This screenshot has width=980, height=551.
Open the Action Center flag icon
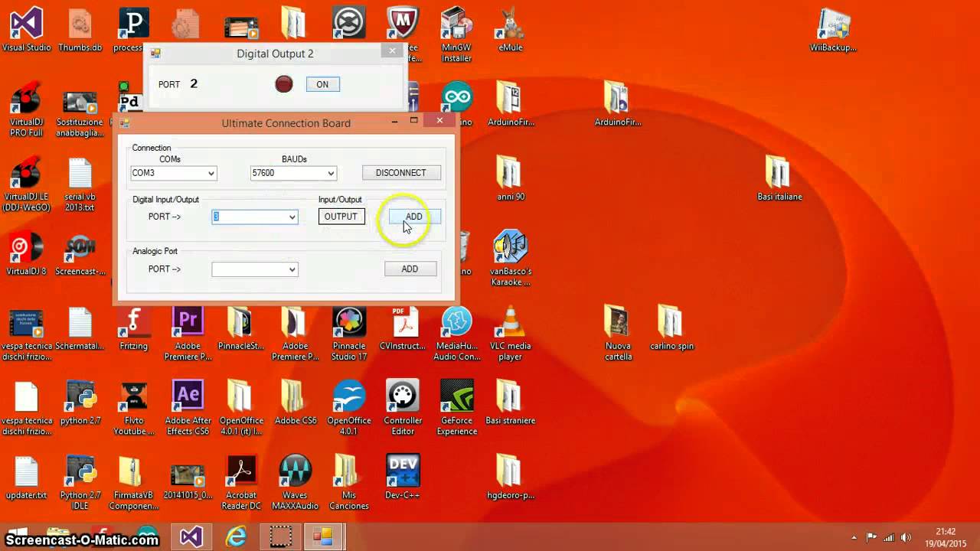tap(871, 537)
